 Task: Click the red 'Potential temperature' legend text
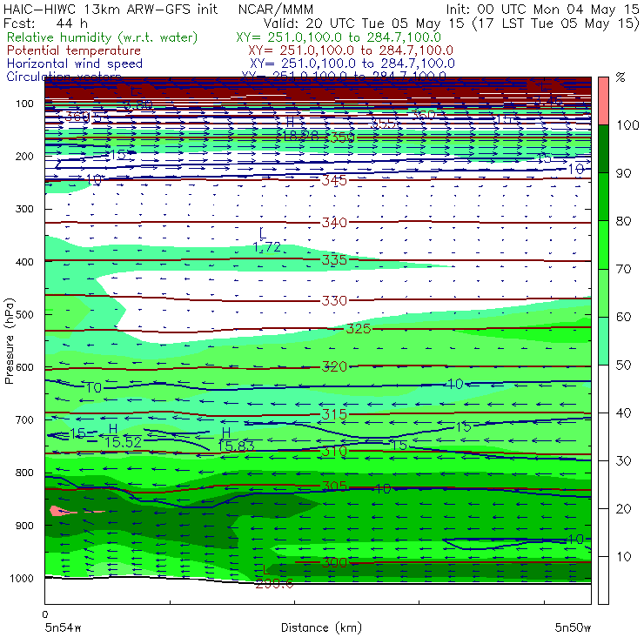point(73,50)
